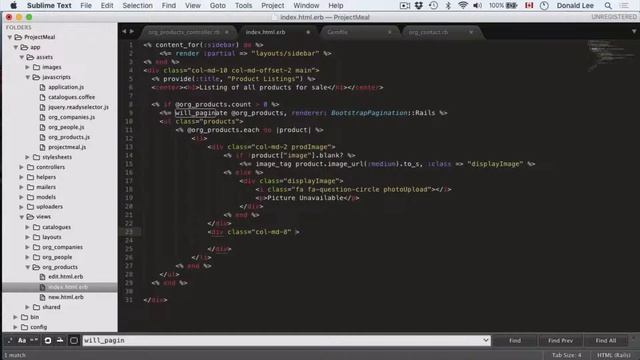This screenshot has height=360, width=640.
Task: Click the Find button
Action: [x=515, y=340]
